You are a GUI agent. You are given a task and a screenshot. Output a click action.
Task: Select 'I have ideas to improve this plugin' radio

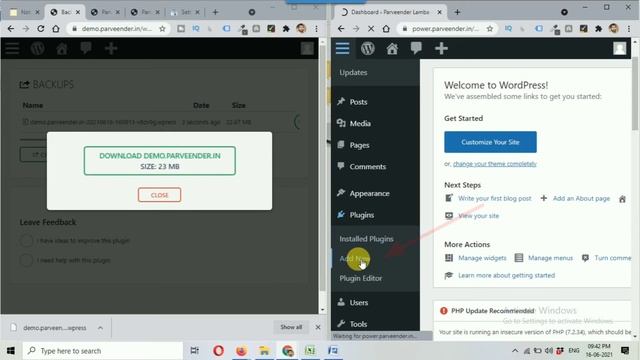[27, 240]
